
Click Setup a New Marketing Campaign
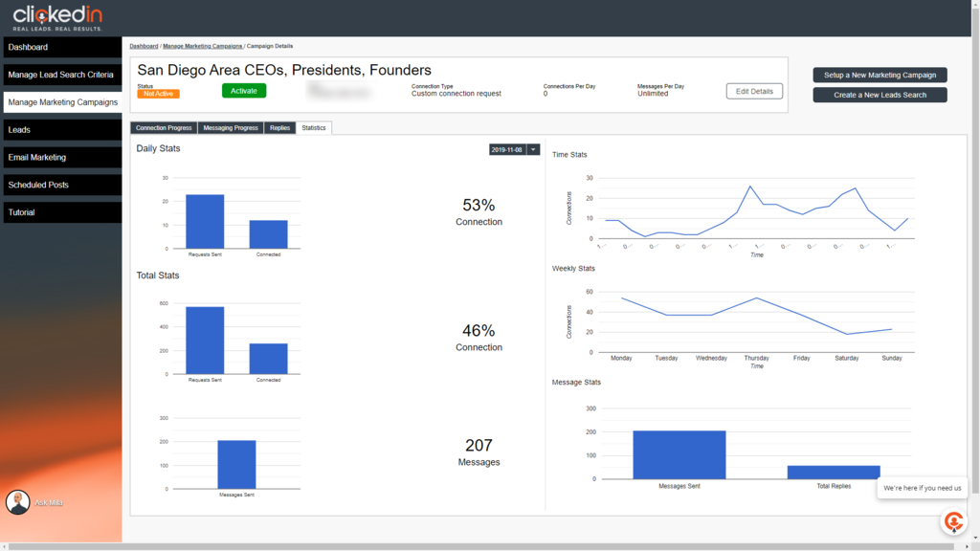click(880, 75)
